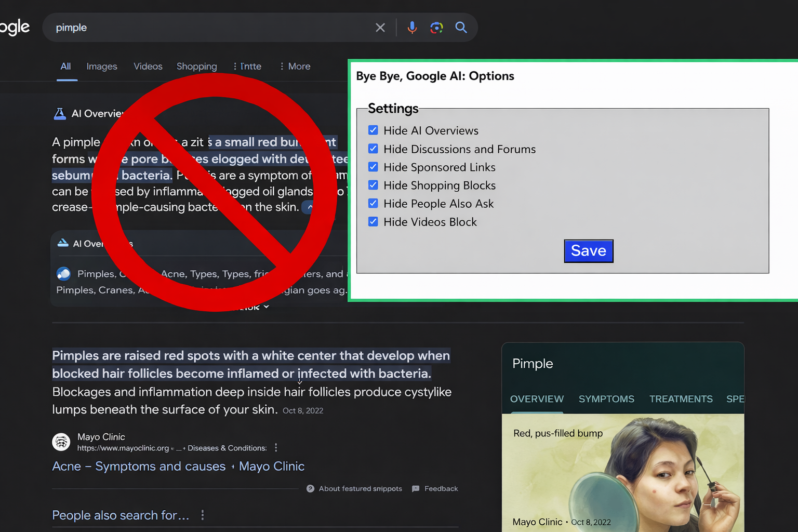Image resolution: width=798 pixels, height=532 pixels.
Task: Uncheck Hide People Also Ask
Action: [373, 204]
